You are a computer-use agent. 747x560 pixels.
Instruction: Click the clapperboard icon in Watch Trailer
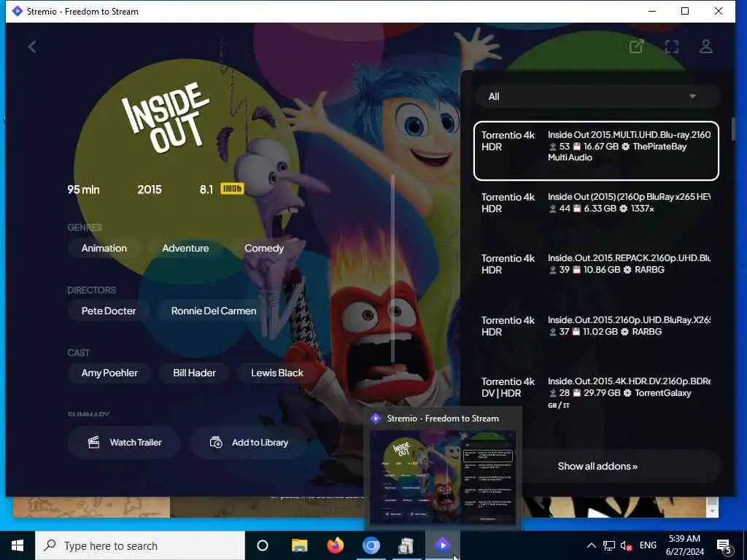click(94, 443)
